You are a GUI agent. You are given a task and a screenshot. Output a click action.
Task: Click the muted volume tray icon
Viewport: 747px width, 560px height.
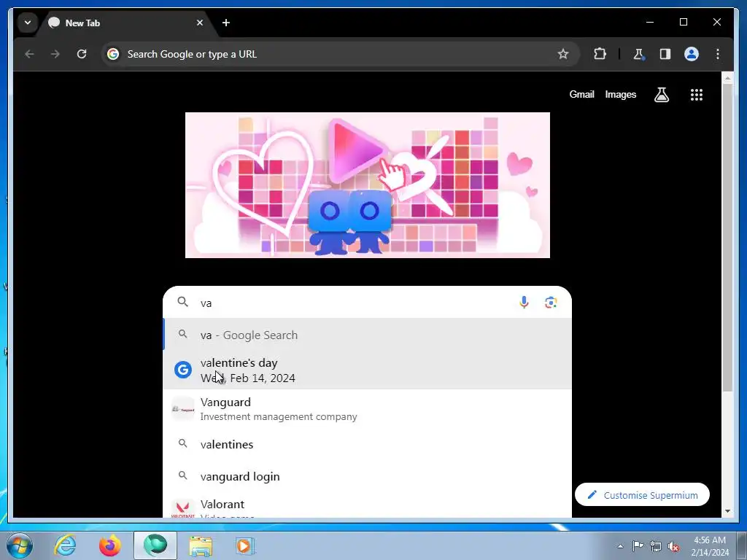point(673,547)
